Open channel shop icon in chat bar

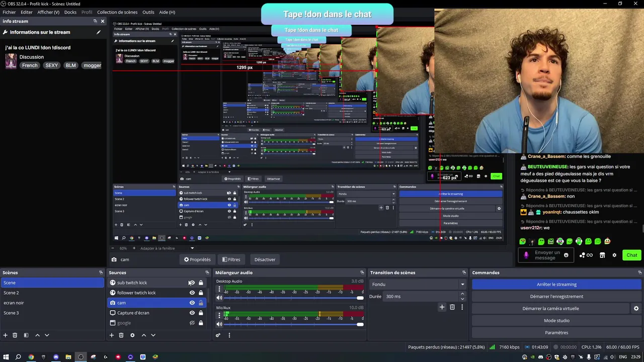[x=602, y=255]
